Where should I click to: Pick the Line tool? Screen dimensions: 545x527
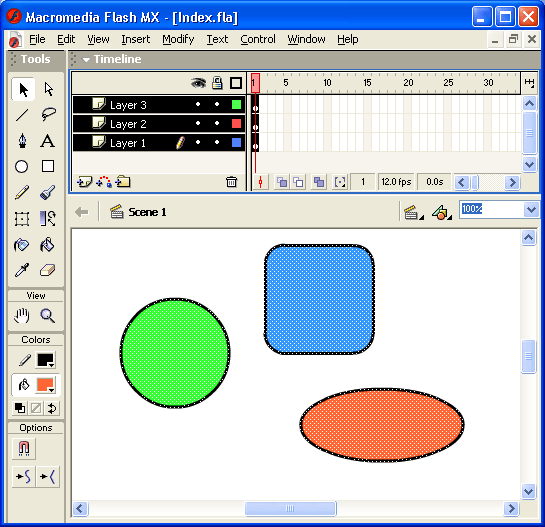pyautogui.click(x=22, y=115)
